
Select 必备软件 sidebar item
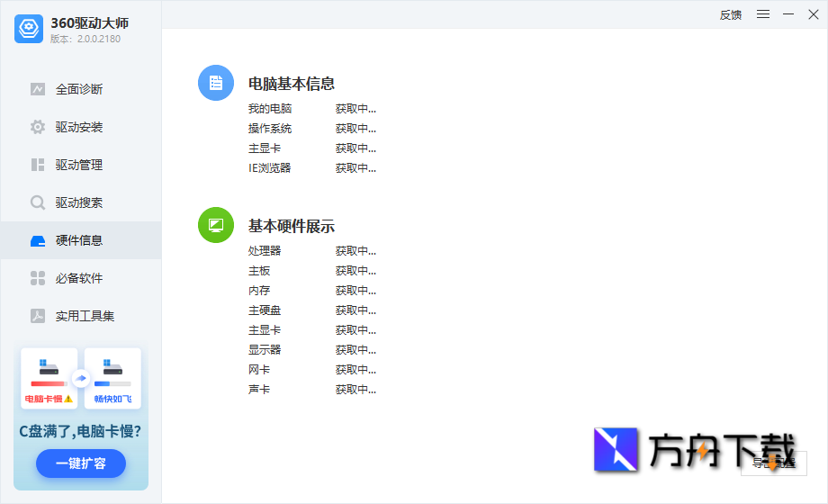coord(81,278)
